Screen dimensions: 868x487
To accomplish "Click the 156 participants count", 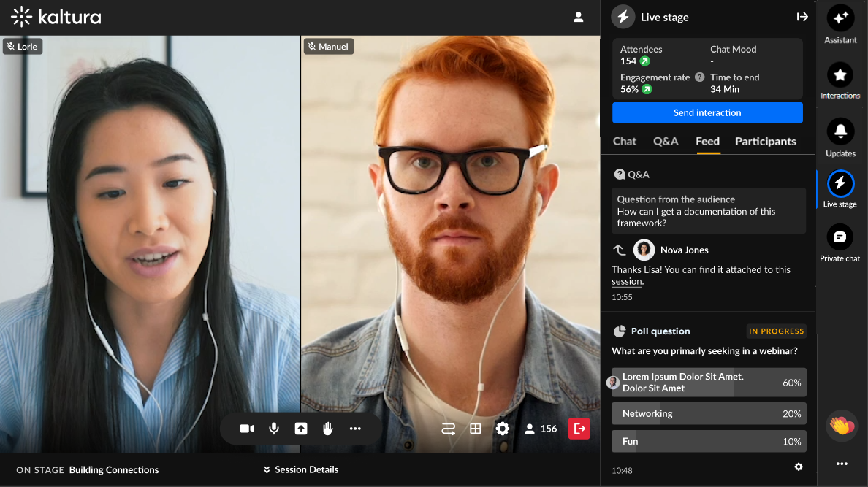I will tap(541, 429).
